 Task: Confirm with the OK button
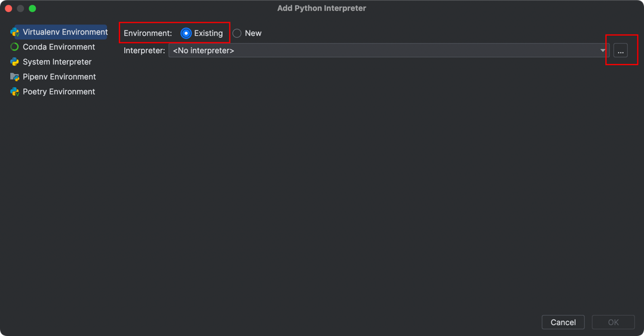click(613, 322)
